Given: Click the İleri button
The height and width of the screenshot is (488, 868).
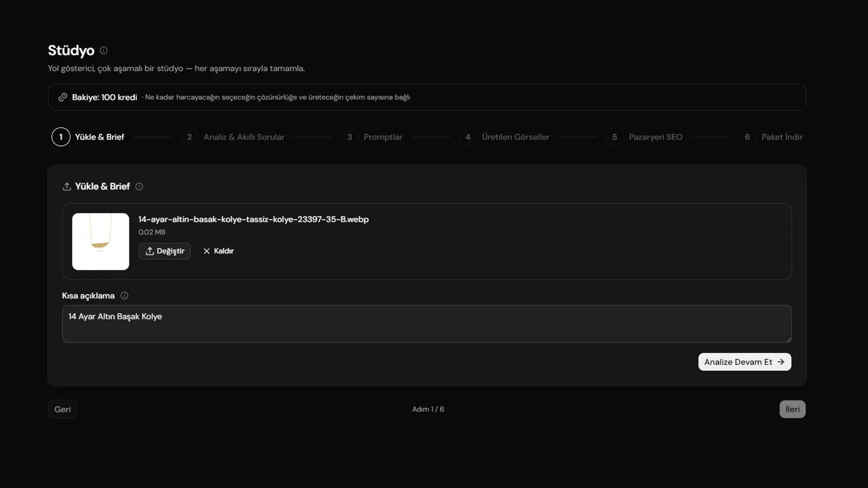Looking at the screenshot, I should [x=793, y=409].
